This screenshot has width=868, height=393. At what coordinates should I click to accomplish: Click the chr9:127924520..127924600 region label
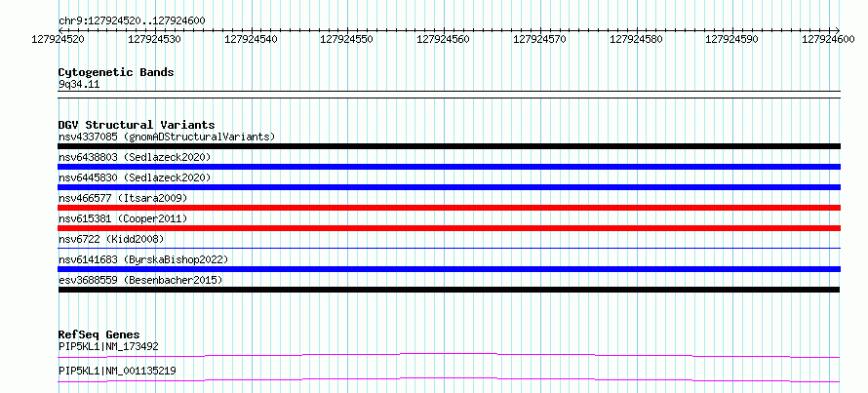pyautogui.click(x=132, y=20)
